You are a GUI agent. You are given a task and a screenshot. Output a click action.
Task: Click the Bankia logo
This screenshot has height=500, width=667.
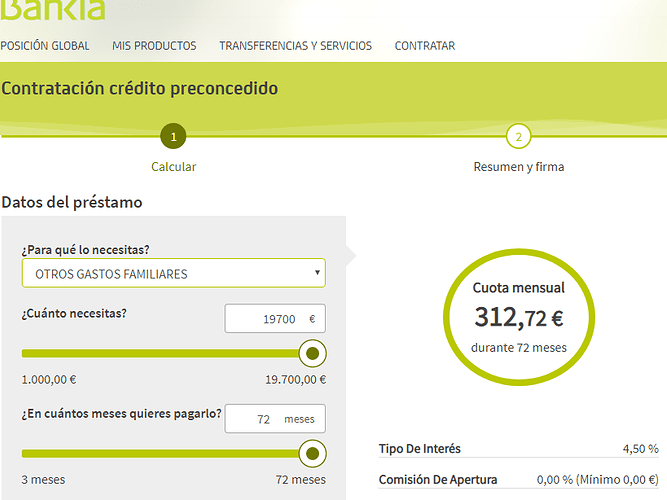pos(52,9)
